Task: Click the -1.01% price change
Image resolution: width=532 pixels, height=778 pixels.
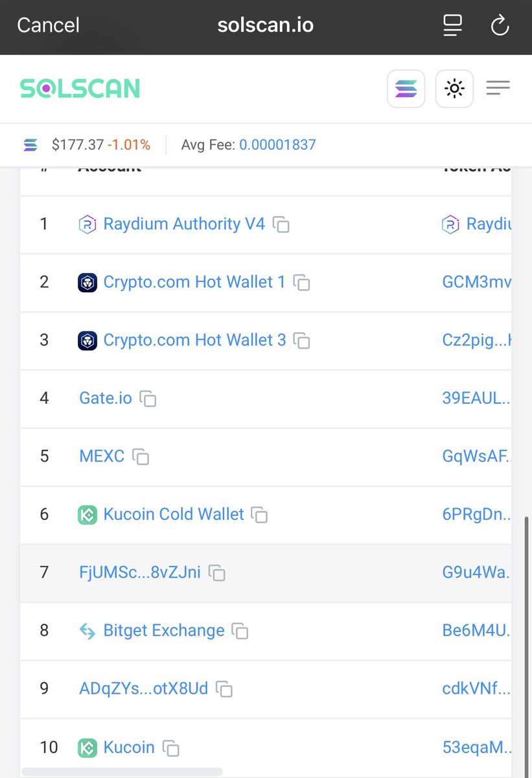Action: point(129,145)
